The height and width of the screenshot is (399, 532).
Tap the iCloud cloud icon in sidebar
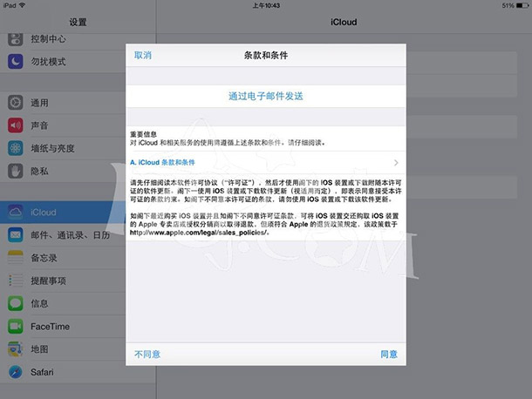tap(16, 212)
